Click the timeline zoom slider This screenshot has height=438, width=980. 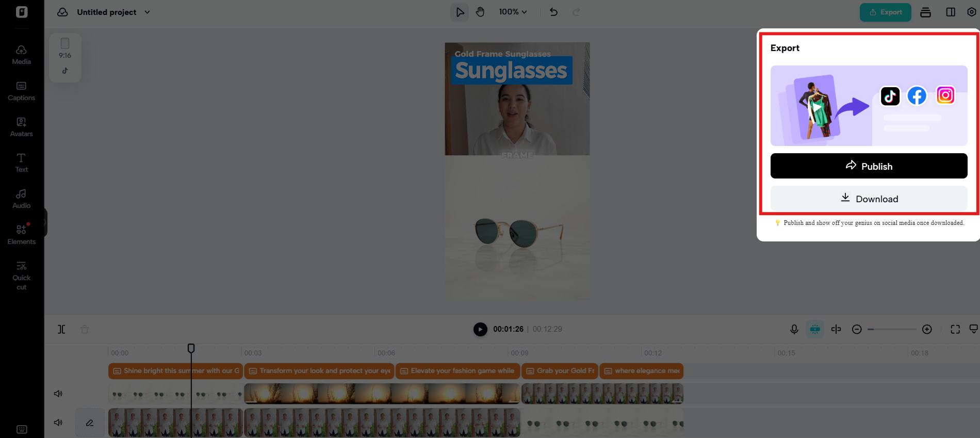(x=892, y=329)
